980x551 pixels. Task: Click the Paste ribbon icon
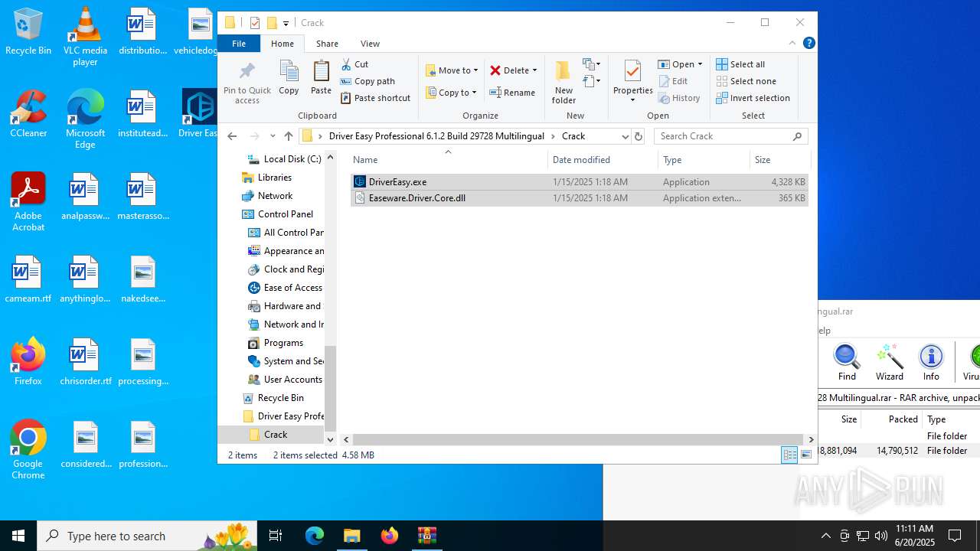point(321,72)
